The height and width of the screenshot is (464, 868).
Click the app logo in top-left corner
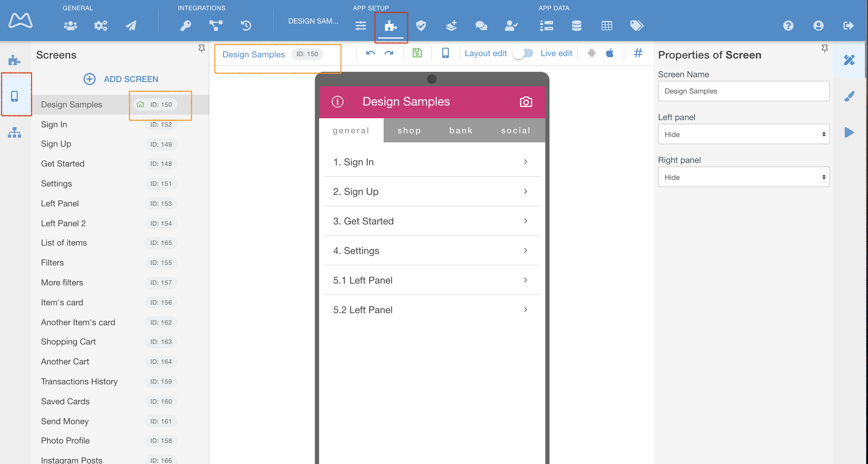pos(20,21)
